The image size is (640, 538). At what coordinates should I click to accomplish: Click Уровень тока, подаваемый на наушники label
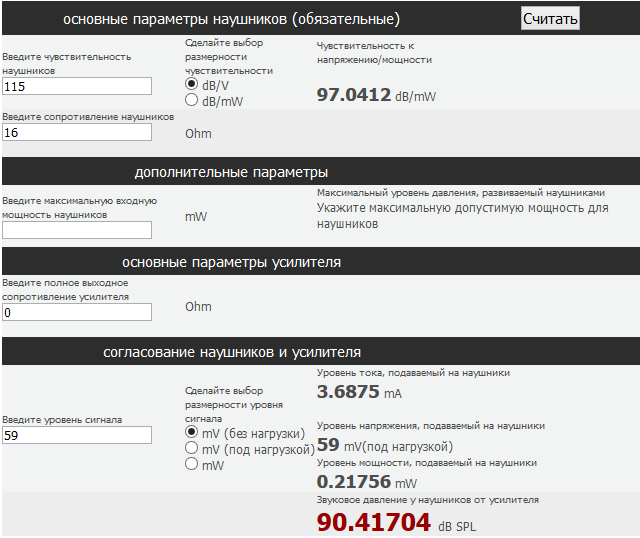point(413,373)
